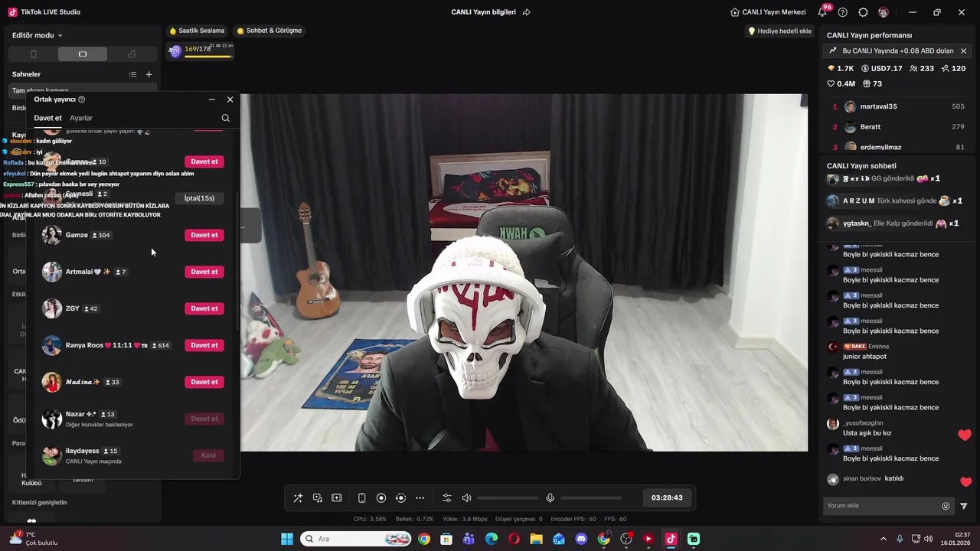Click the record circle icon
Viewport: 980px width, 551px height.
click(x=381, y=497)
